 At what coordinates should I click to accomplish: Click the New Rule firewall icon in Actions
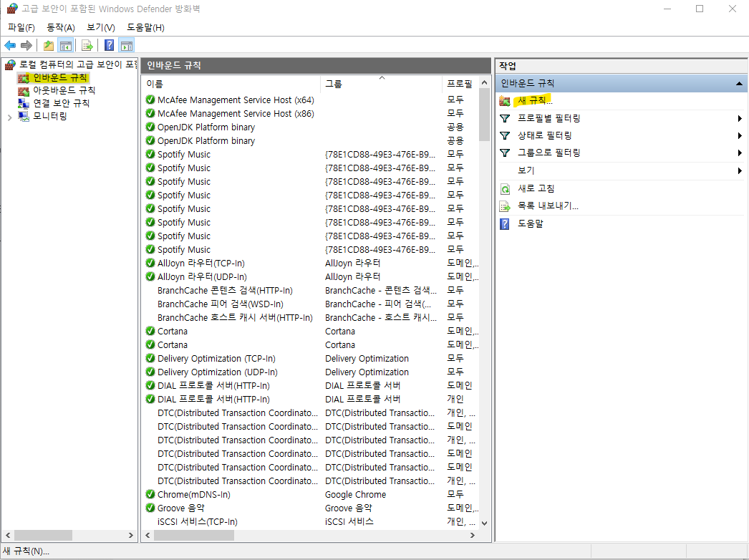pyautogui.click(x=504, y=101)
